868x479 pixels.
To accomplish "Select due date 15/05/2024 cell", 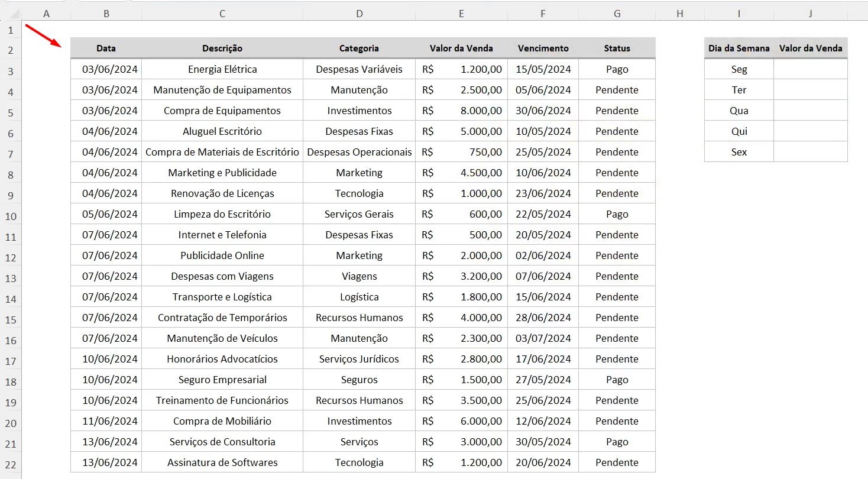I will click(x=543, y=69).
